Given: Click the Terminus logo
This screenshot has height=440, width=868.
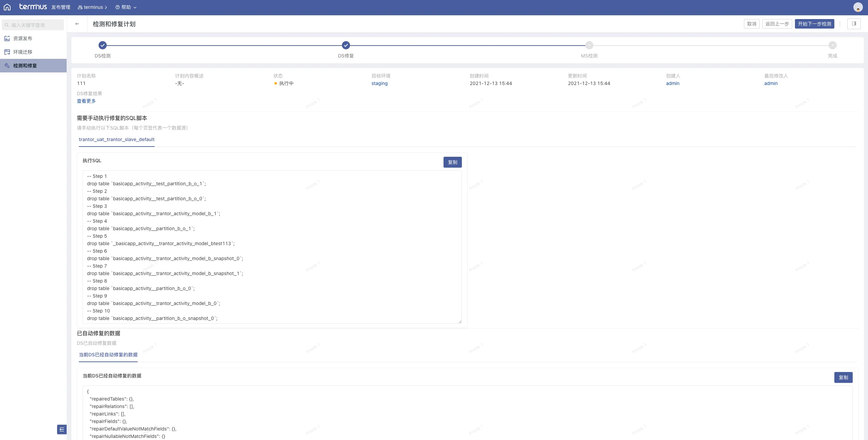Looking at the screenshot, I should [33, 6].
